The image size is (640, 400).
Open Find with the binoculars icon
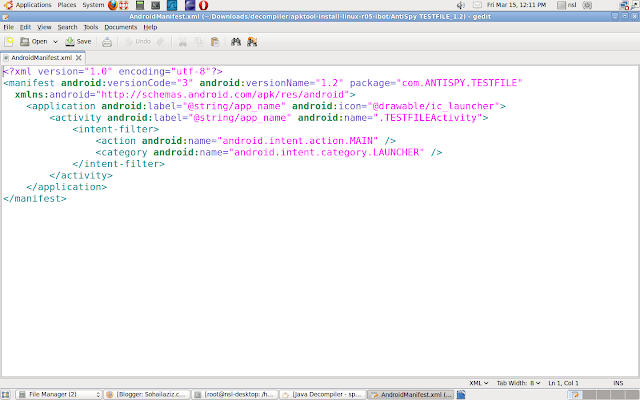point(236,42)
